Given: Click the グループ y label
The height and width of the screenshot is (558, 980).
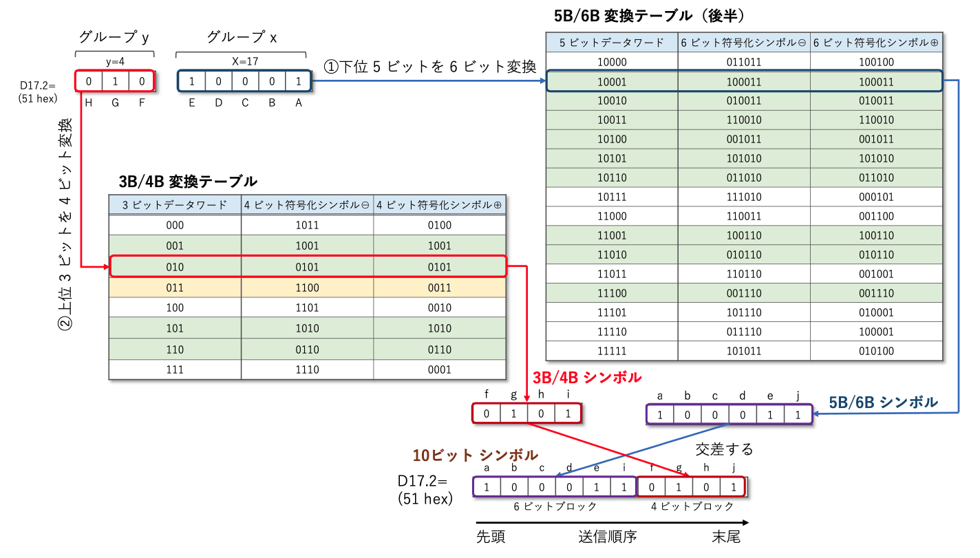Looking at the screenshot, I should 114,37.
